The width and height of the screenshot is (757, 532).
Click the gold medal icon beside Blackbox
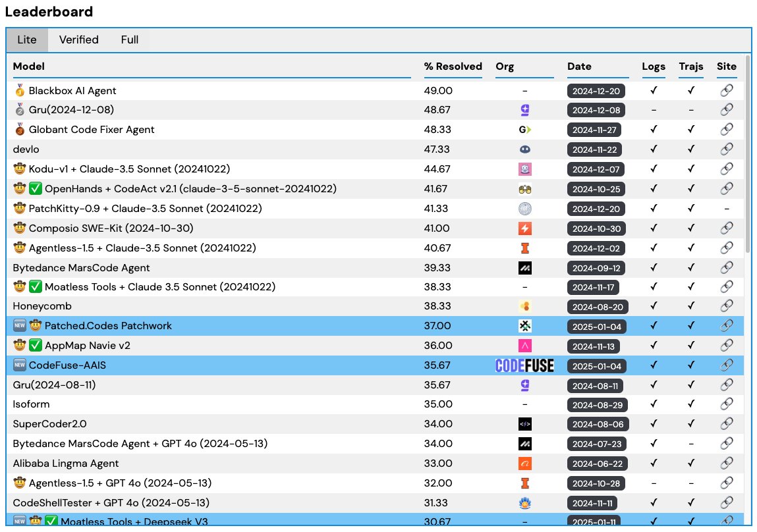pos(20,90)
